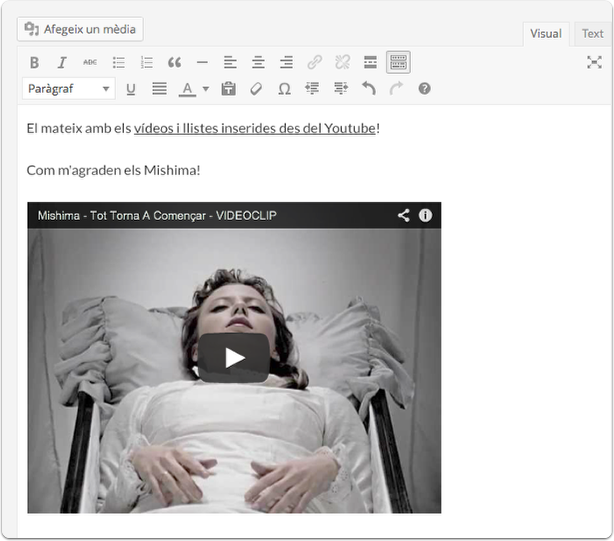
Task: Show video info with the i icon
Action: pyautogui.click(x=425, y=215)
